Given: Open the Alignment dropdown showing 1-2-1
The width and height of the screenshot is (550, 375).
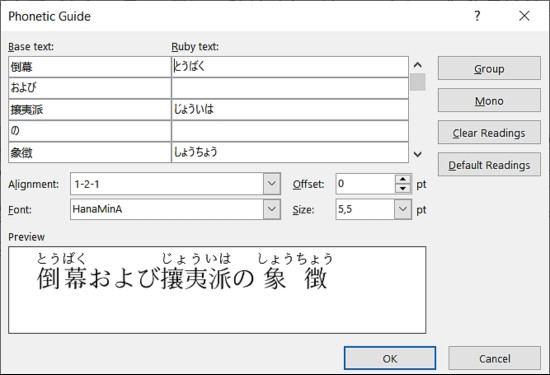Looking at the screenshot, I should (272, 183).
